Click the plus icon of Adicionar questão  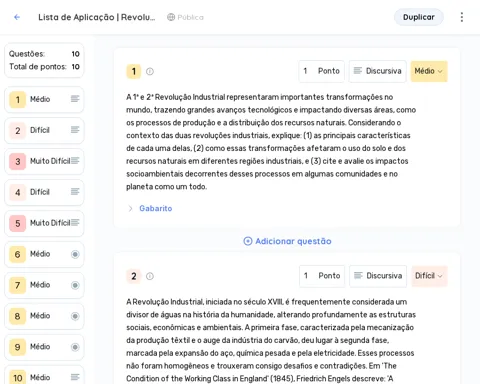248,241
